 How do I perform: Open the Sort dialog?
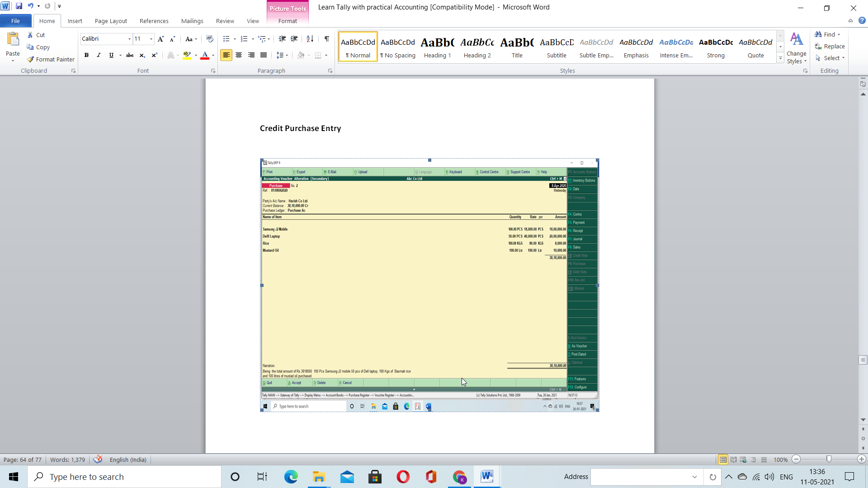point(310,39)
